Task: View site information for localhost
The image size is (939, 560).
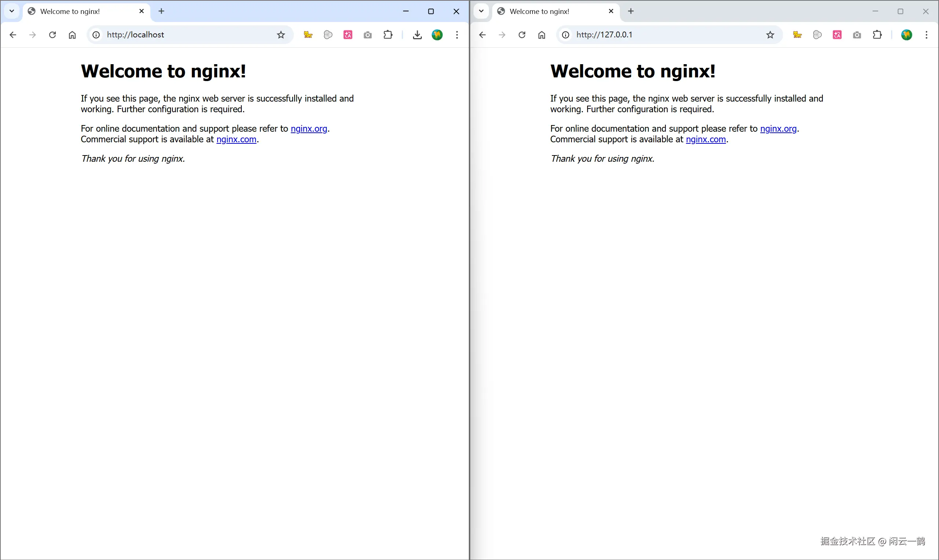Action: pos(96,35)
